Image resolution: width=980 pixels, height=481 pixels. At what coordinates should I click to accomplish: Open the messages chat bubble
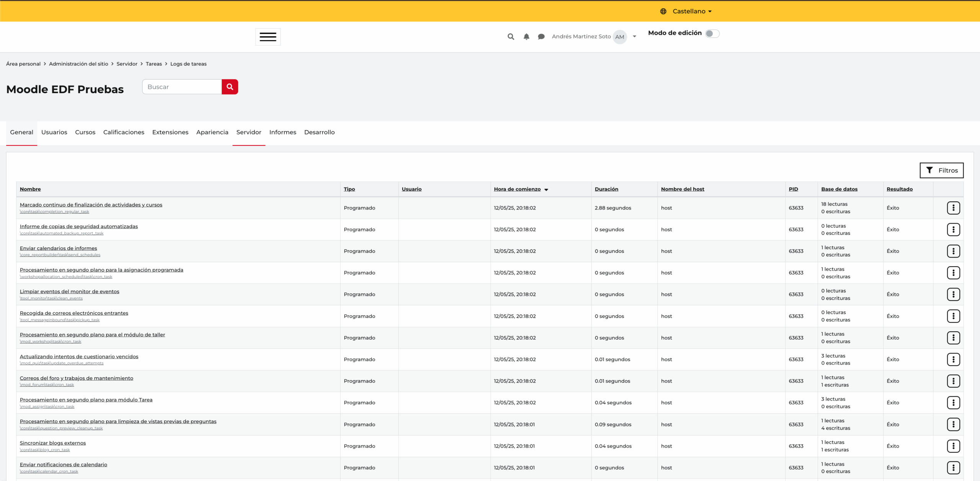click(541, 37)
